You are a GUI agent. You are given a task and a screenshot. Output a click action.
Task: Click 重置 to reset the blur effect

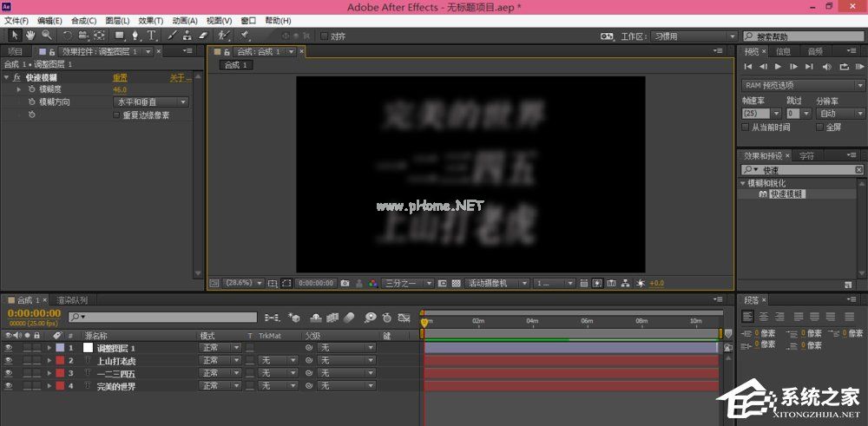tap(120, 77)
